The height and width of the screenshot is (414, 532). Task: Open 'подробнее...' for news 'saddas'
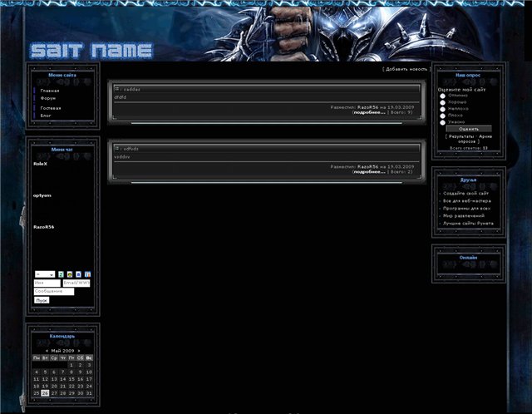point(369,112)
